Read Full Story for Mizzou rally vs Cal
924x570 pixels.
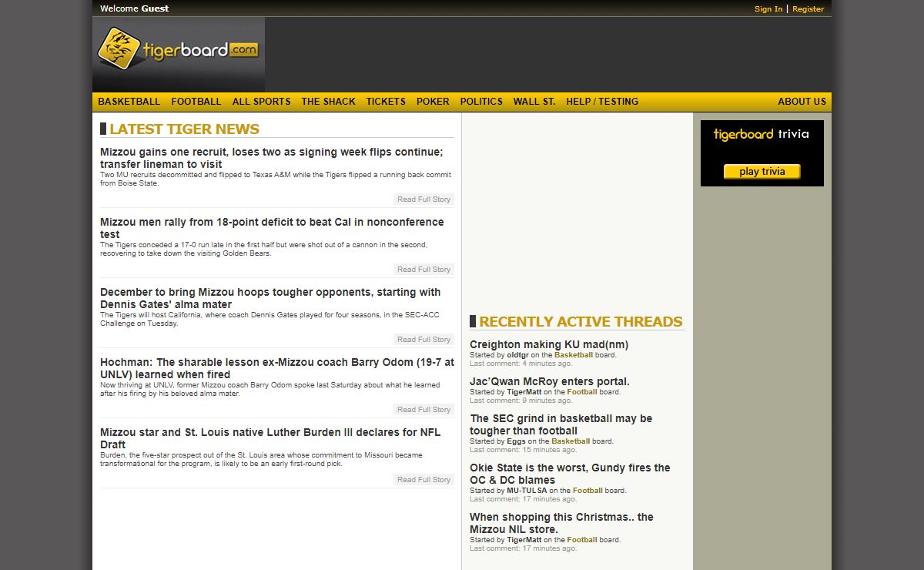click(x=423, y=270)
